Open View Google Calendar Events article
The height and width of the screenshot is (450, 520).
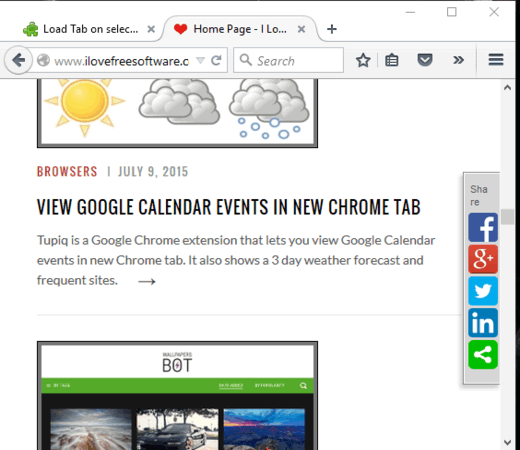(x=229, y=207)
